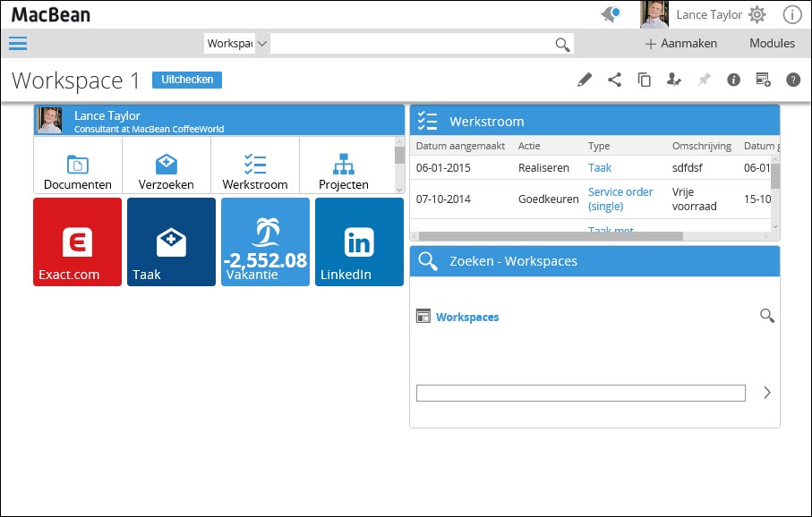Click the sdfdsf description cell
Viewport: 812px width, 517px height.
coord(689,167)
